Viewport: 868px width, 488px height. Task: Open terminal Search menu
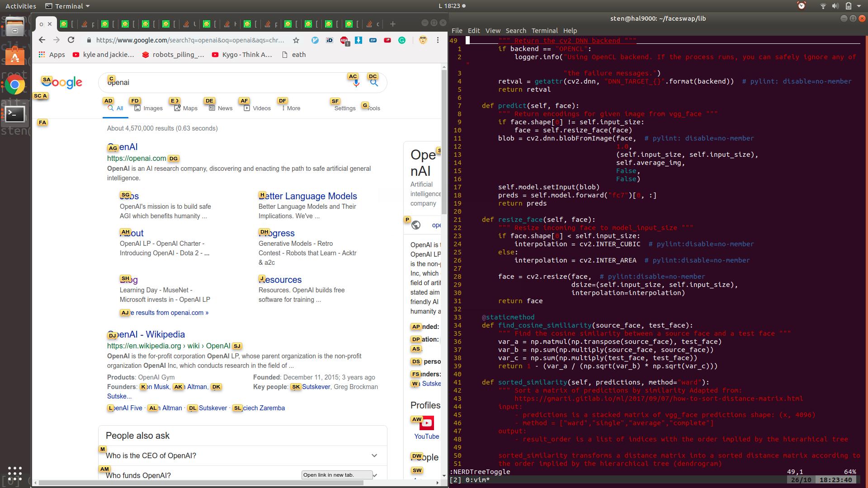click(516, 30)
